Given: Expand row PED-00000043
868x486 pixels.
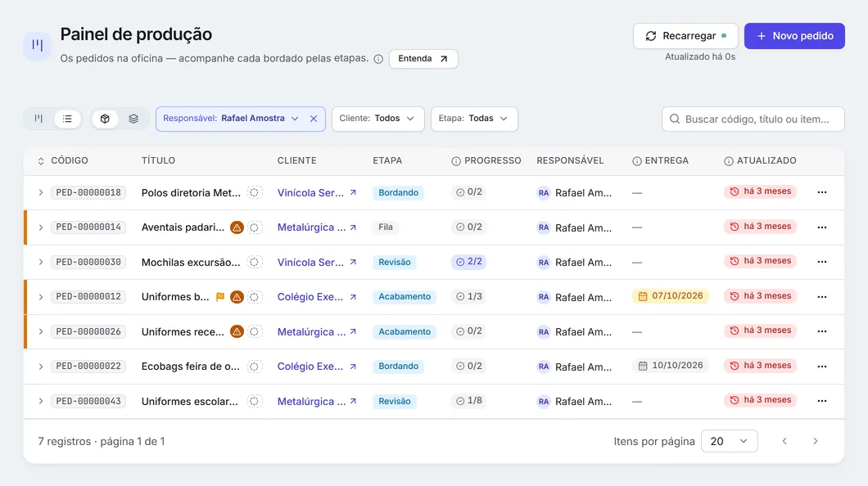Looking at the screenshot, I should coord(40,401).
